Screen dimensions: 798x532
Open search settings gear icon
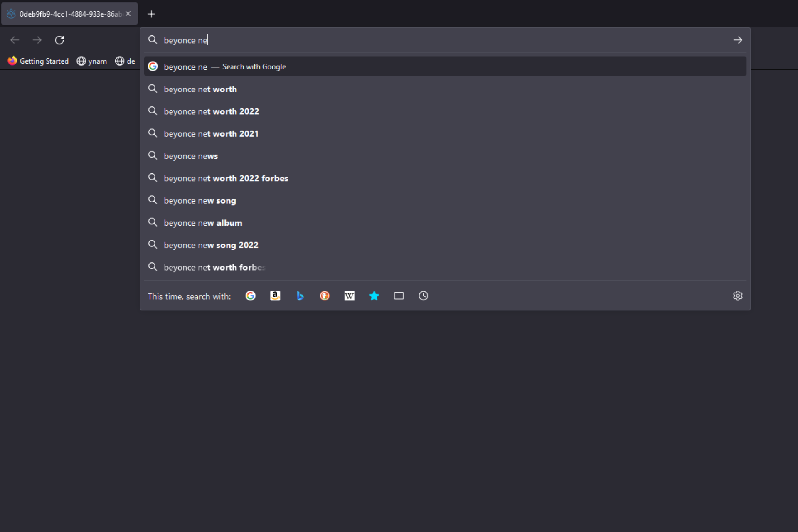click(x=738, y=296)
